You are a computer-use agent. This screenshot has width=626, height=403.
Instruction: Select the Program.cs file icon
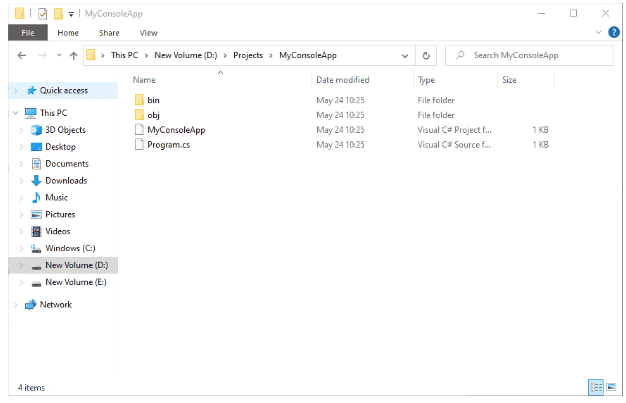(x=139, y=144)
